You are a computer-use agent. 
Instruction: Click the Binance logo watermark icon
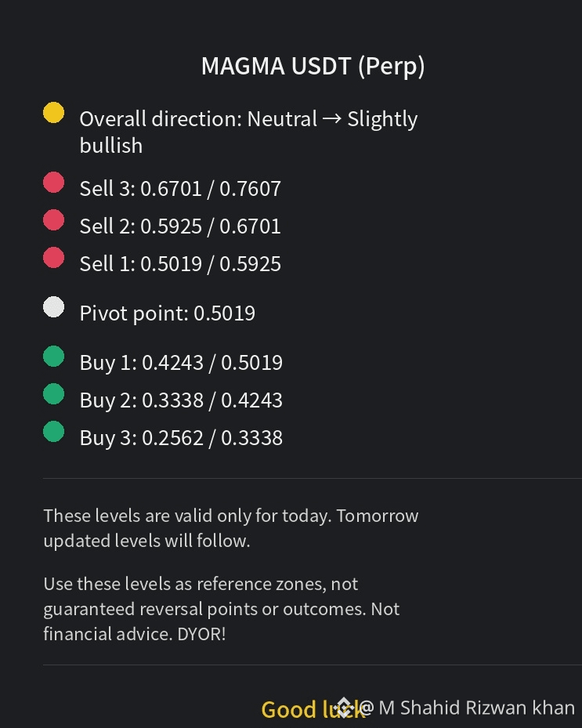pyautogui.click(x=343, y=708)
